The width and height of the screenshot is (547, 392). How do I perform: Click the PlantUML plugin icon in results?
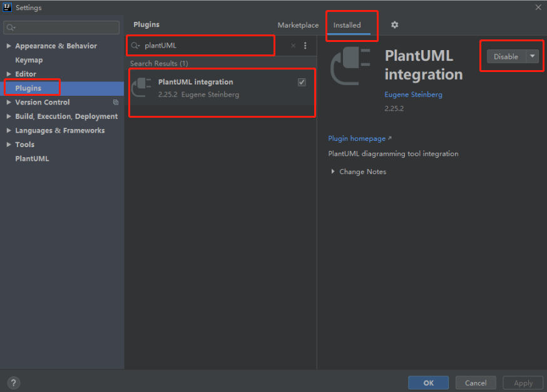pos(142,88)
